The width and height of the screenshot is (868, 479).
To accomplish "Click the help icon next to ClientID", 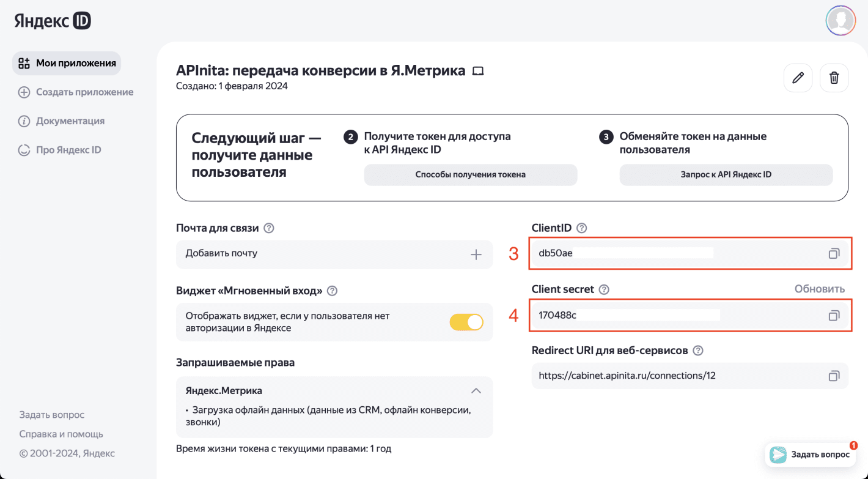I will (x=582, y=228).
